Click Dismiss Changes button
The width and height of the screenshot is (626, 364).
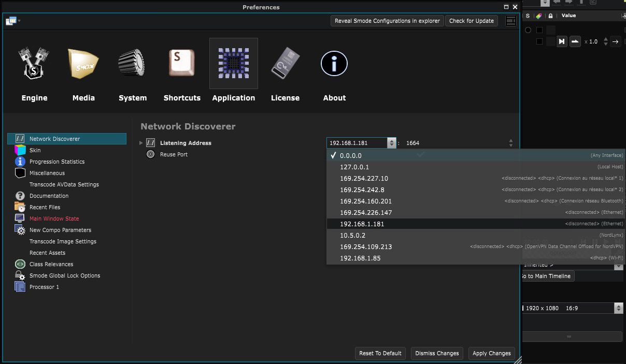(437, 353)
